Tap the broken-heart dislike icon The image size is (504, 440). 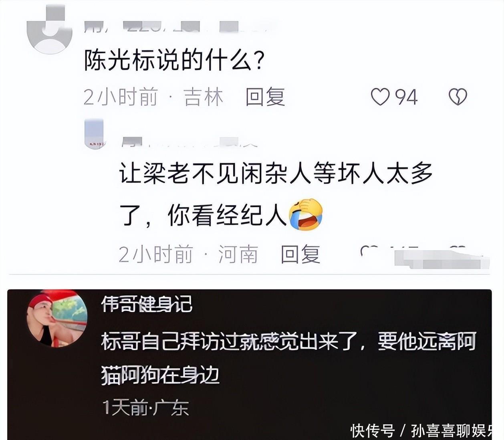pyautogui.click(x=458, y=97)
